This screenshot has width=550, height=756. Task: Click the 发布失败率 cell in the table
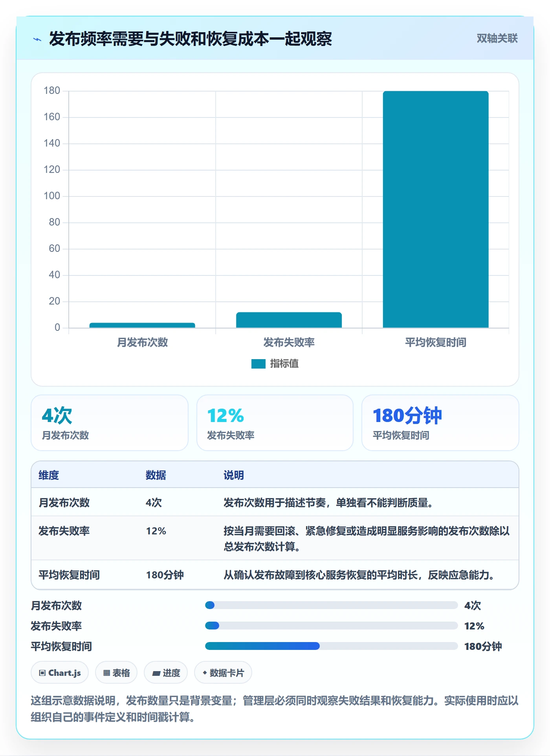tap(64, 531)
